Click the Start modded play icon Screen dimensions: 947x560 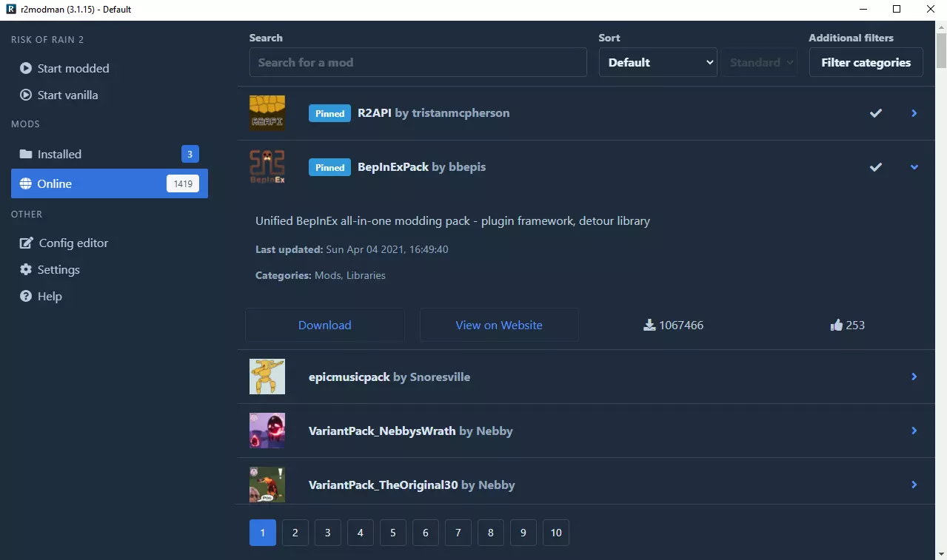(25, 68)
